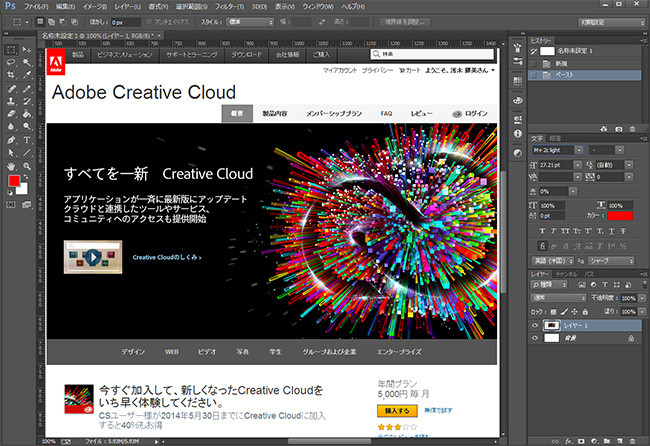Select the Zoom tool in toolbox

(27, 166)
